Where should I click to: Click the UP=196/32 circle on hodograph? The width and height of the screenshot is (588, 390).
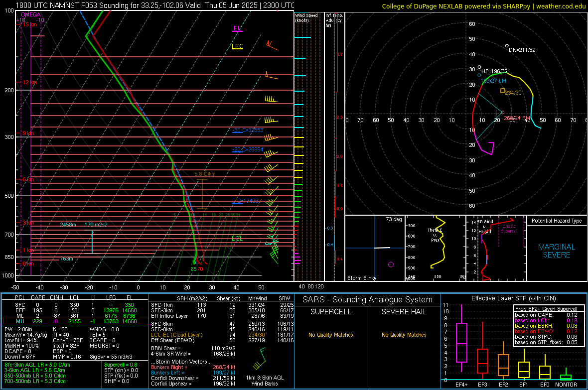pos(480,68)
